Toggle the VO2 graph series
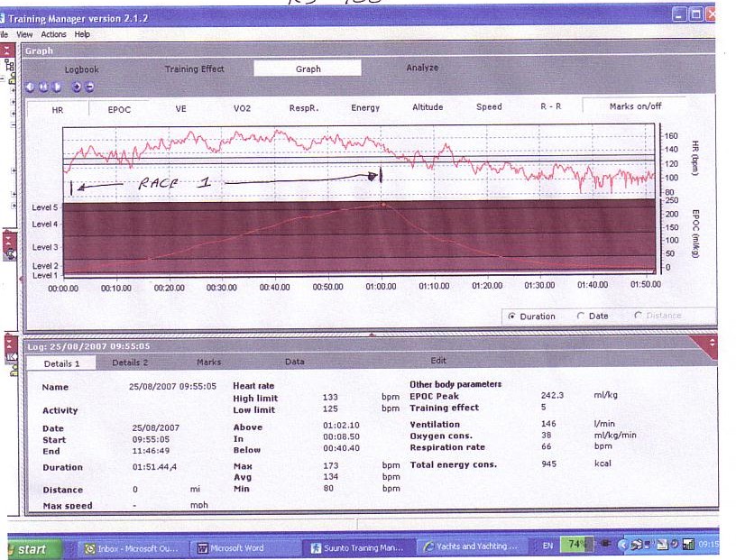The image size is (736, 560). (243, 108)
